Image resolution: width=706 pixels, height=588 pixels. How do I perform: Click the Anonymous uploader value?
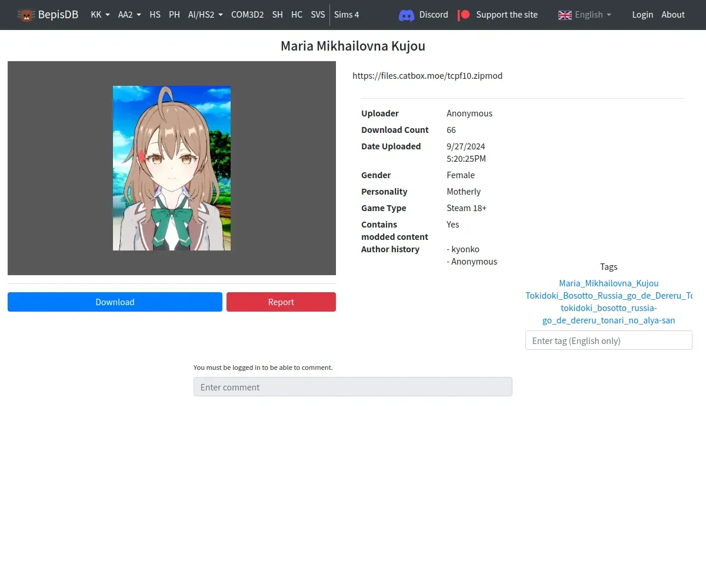(x=469, y=113)
